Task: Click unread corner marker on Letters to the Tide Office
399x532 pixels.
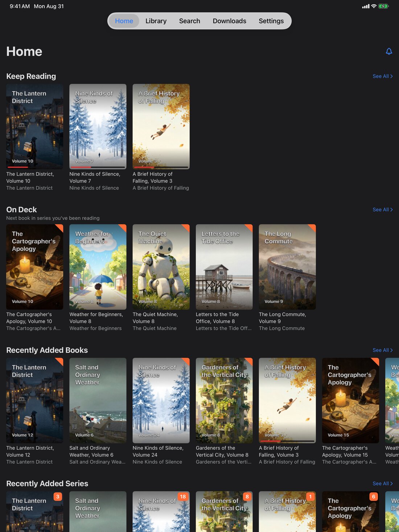Action: [x=250, y=227]
